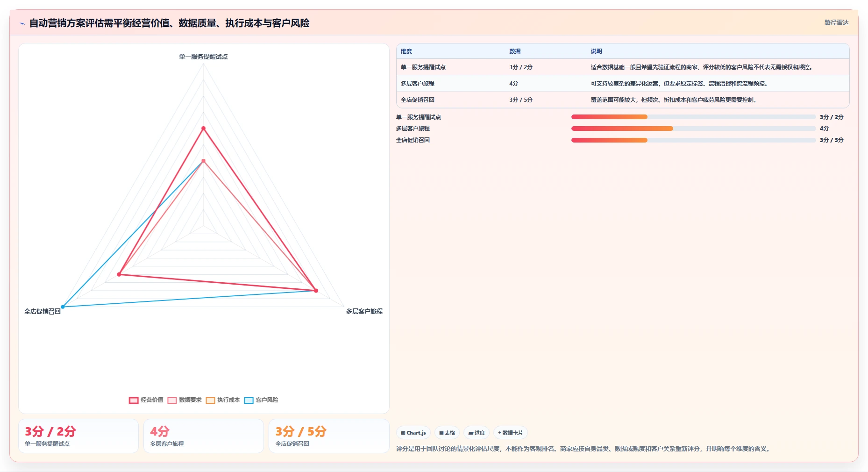Toggle the 执行成本 legend swatch
868x472 pixels.
210,400
